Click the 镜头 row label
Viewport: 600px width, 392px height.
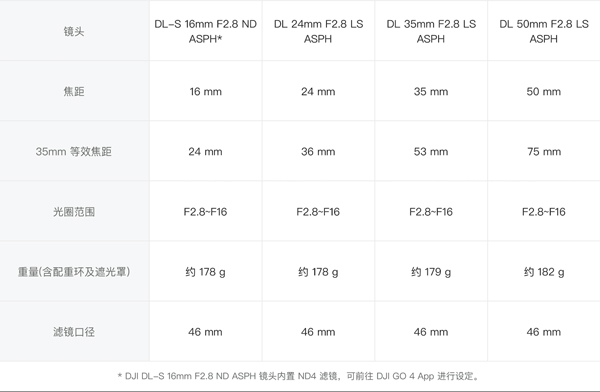[x=74, y=31]
